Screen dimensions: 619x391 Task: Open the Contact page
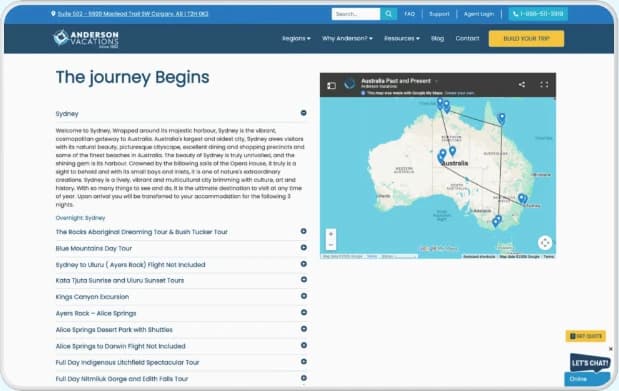click(x=467, y=38)
